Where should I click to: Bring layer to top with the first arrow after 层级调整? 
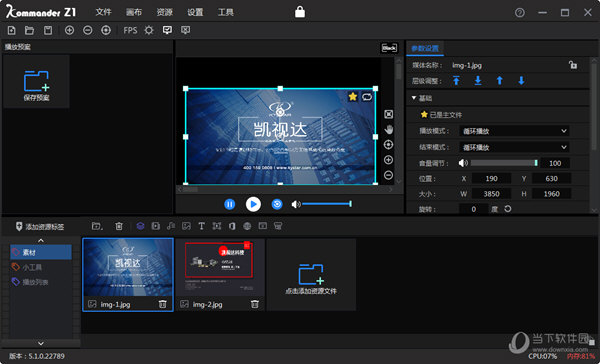[456, 81]
